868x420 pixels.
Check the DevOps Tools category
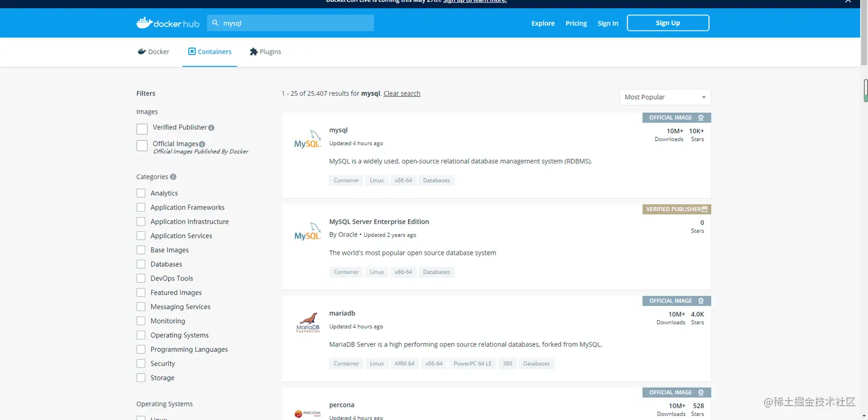pos(141,278)
